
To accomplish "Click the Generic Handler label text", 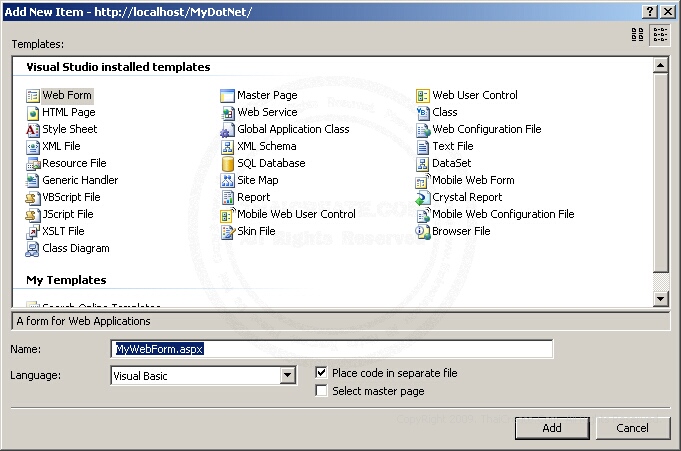I will pyautogui.click(x=80, y=180).
